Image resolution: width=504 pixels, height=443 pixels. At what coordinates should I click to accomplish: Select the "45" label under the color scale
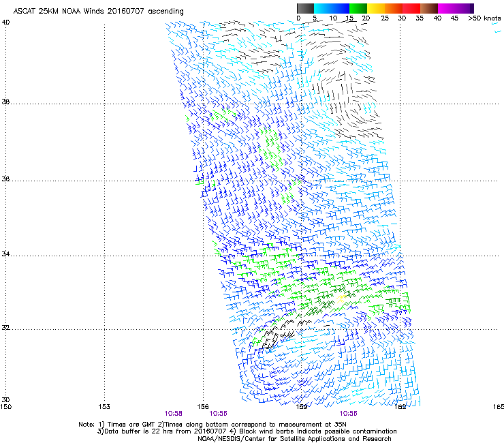click(454, 18)
